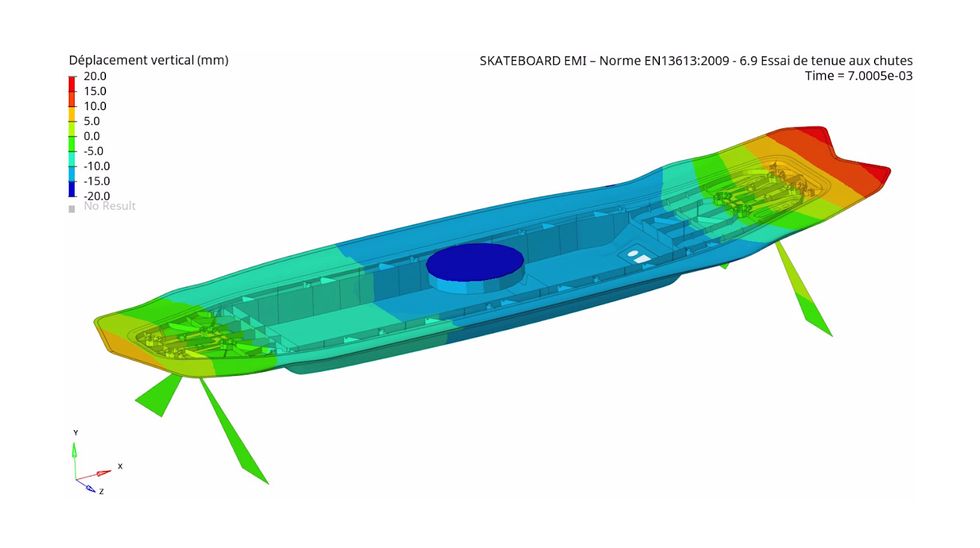Screen dimensions: 980x548
Task: Click the 0.0 legend value
Action: [92, 136]
